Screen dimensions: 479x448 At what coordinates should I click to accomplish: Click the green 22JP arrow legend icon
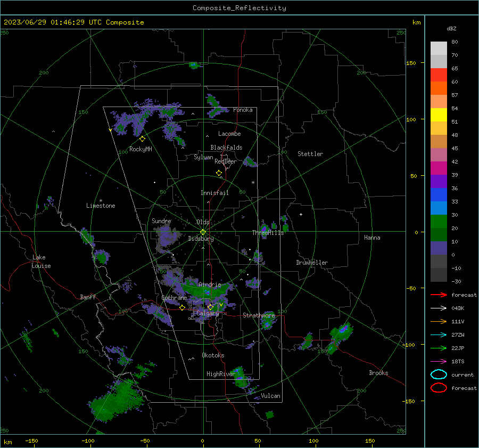[439, 348]
